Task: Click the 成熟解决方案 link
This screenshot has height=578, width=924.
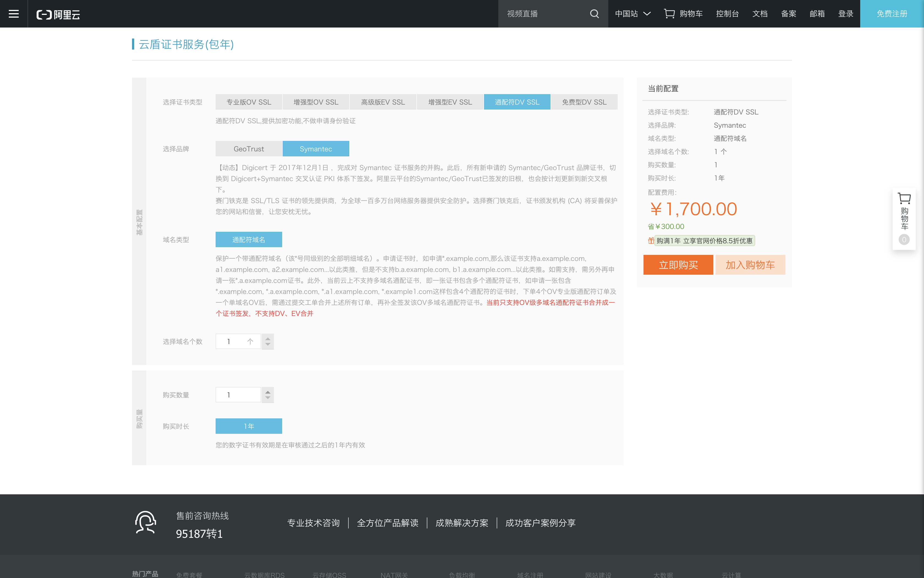Action: (x=462, y=523)
